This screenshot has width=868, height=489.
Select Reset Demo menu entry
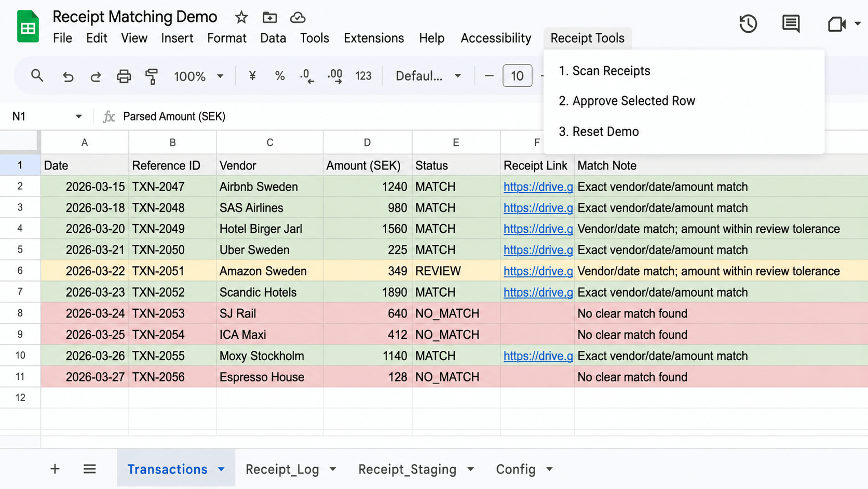tap(599, 131)
